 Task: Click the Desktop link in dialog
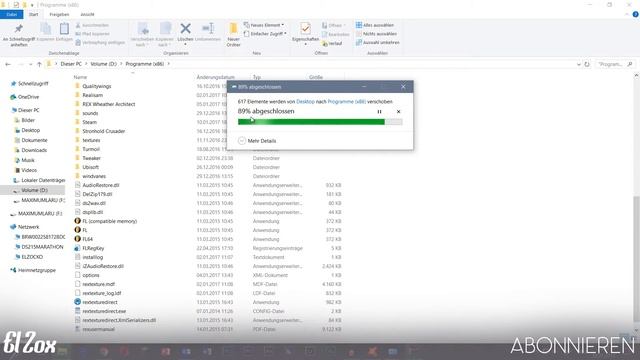[x=305, y=101]
